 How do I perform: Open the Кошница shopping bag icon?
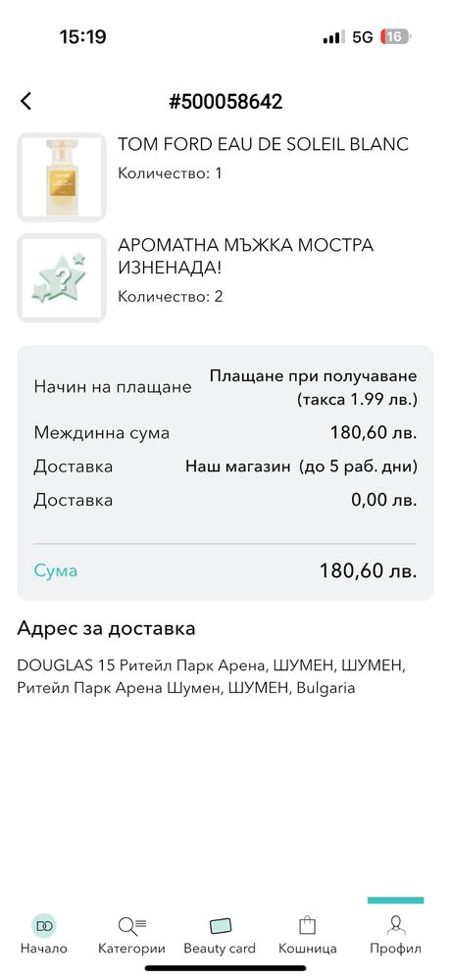point(307,926)
